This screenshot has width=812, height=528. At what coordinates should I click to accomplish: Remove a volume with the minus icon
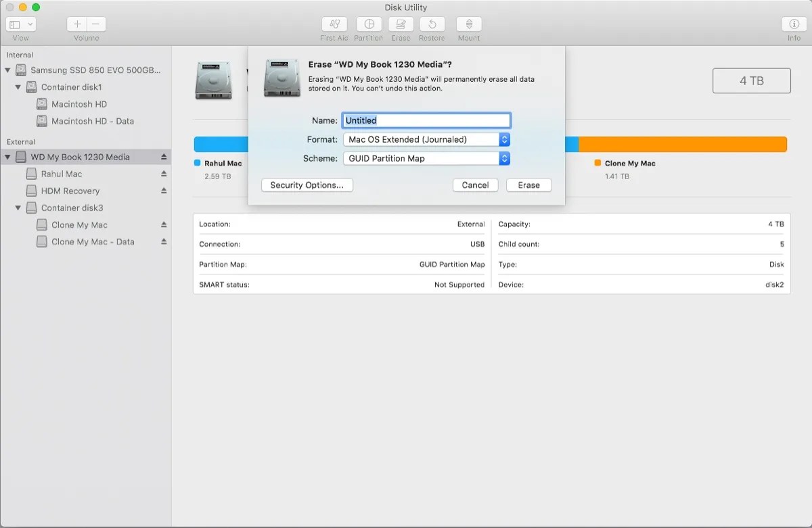(x=95, y=24)
